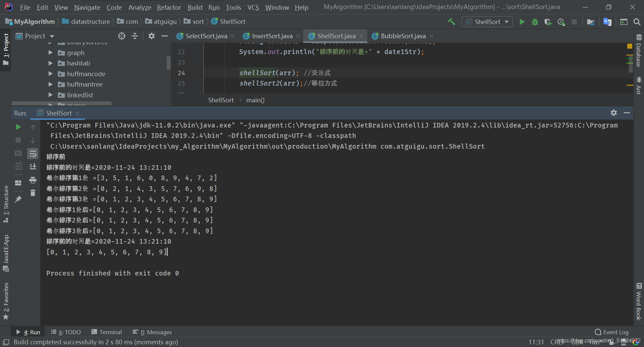This screenshot has width=644, height=347.
Task: Click the up stack trace arrow
Action: point(33,127)
